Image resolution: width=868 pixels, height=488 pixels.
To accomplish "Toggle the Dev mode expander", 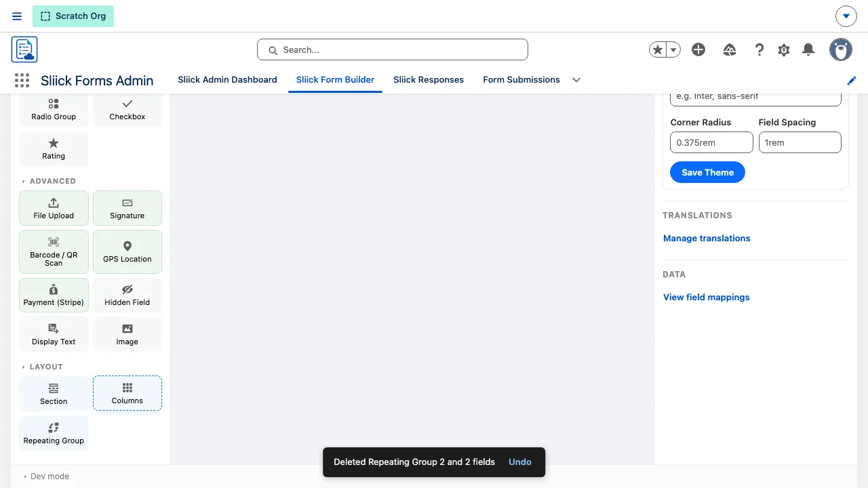I will click(46, 476).
